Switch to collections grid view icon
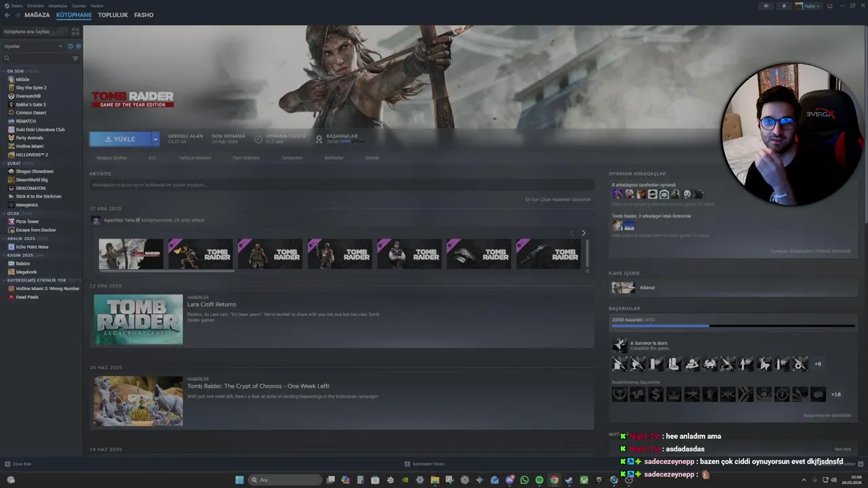Screen dimensions: 868x488 coord(75,31)
